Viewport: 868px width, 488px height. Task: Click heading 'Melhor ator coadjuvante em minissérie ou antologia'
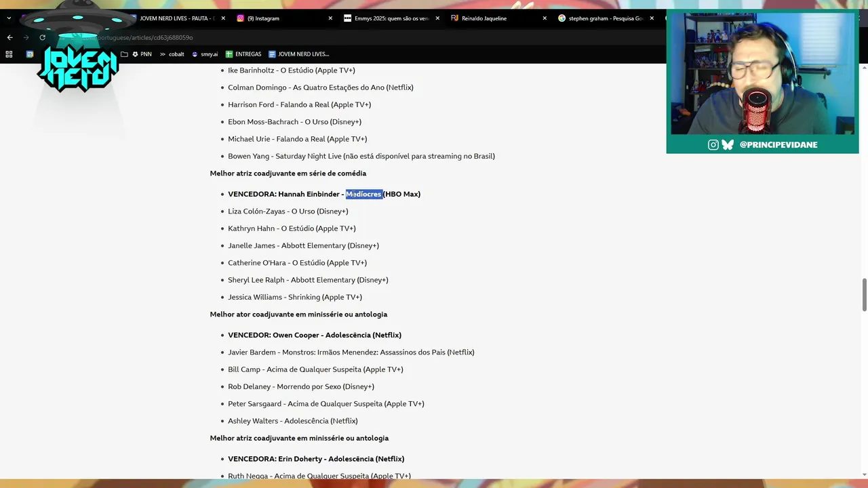[x=298, y=314]
